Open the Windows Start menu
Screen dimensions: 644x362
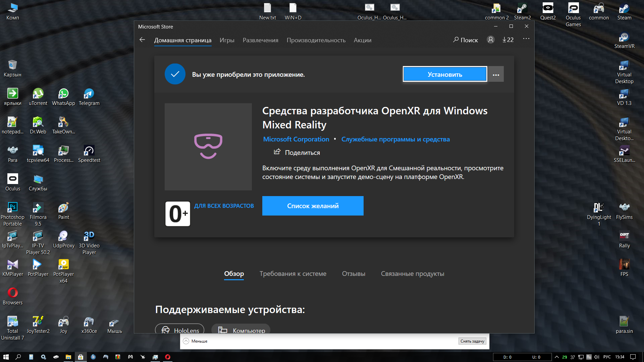pos(6,357)
